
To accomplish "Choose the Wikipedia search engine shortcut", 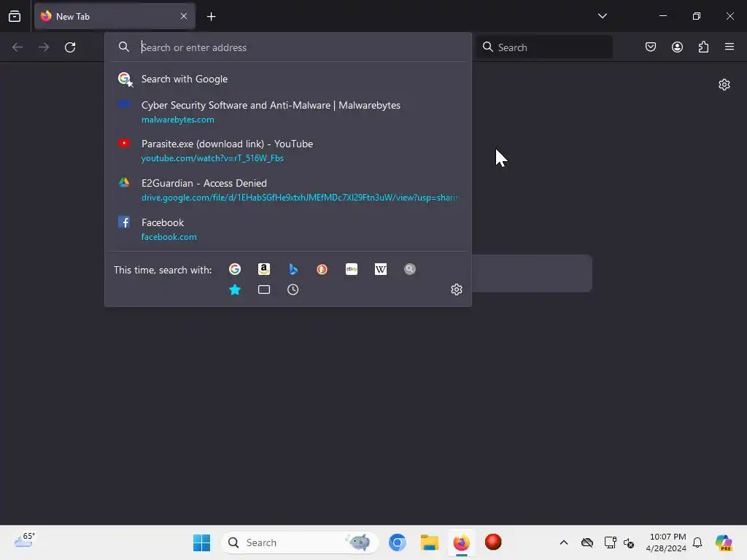I will (x=381, y=270).
